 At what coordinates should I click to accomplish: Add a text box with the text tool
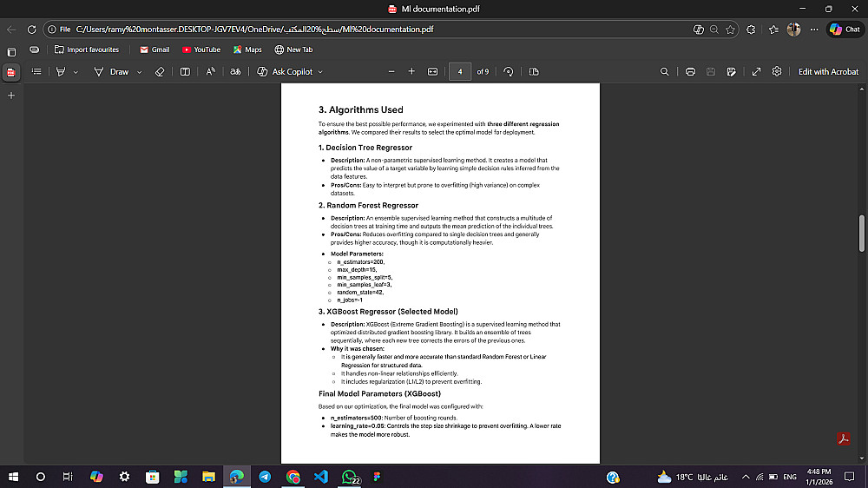185,71
